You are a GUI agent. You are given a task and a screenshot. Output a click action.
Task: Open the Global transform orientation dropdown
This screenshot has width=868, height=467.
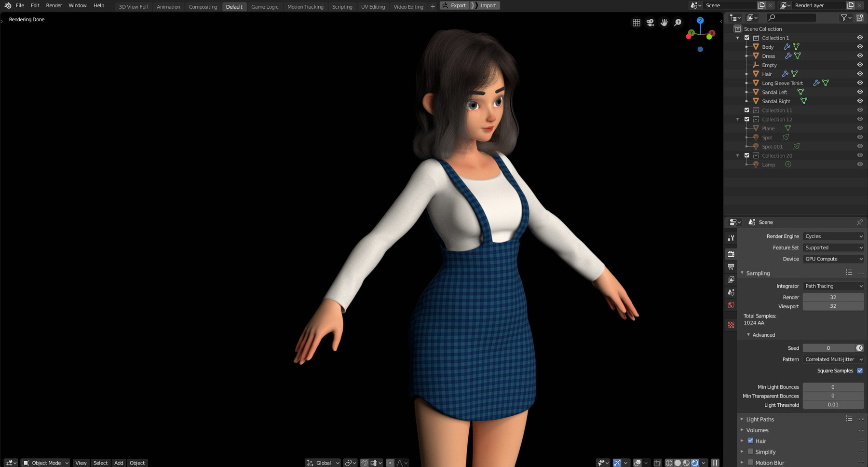(x=323, y=463)
